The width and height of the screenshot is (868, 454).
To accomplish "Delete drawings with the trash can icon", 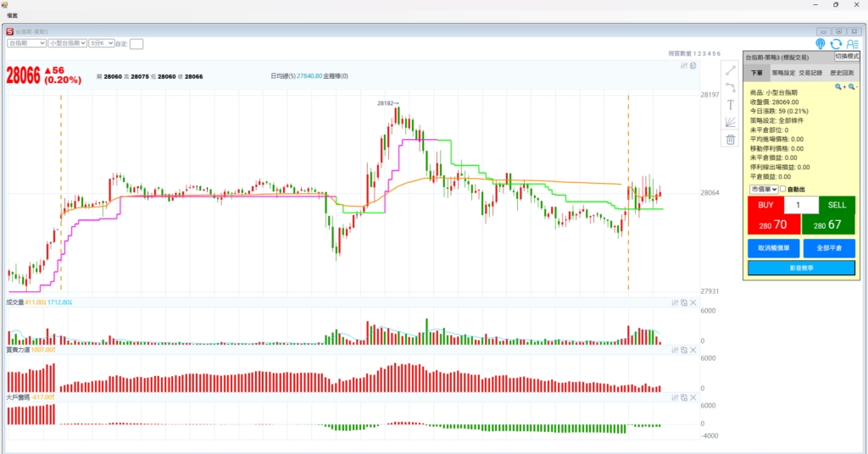I will tap(730, 140).
